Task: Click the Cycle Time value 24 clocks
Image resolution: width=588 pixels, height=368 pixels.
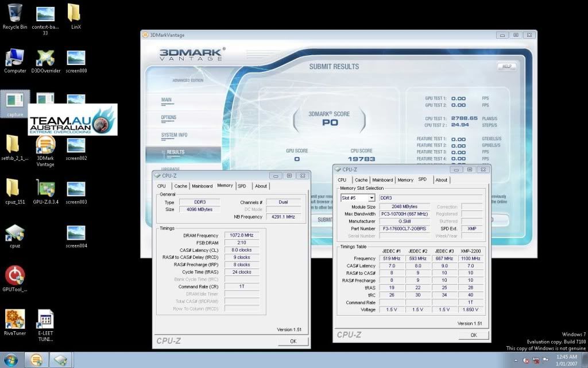Action: point(242,272)
